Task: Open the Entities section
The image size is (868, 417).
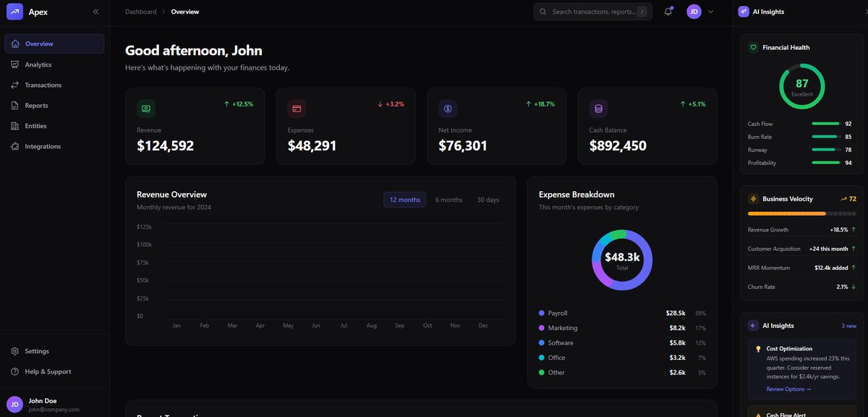Action: pos(35,125)
